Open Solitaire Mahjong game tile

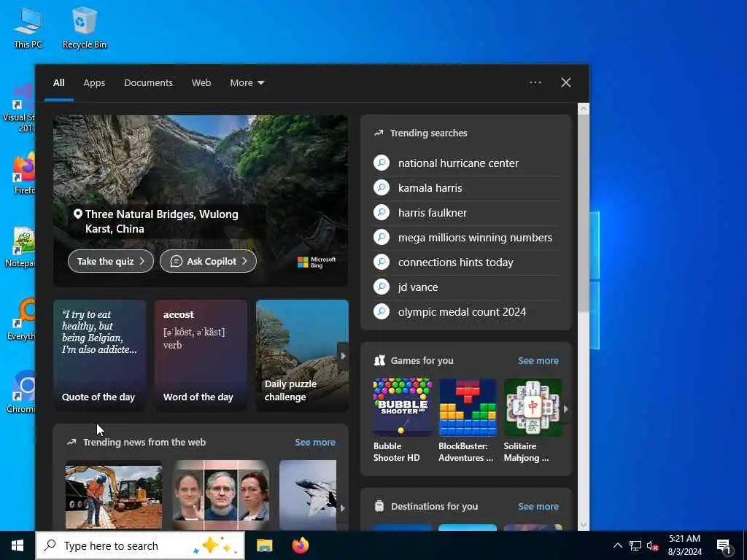coord(533,421)
